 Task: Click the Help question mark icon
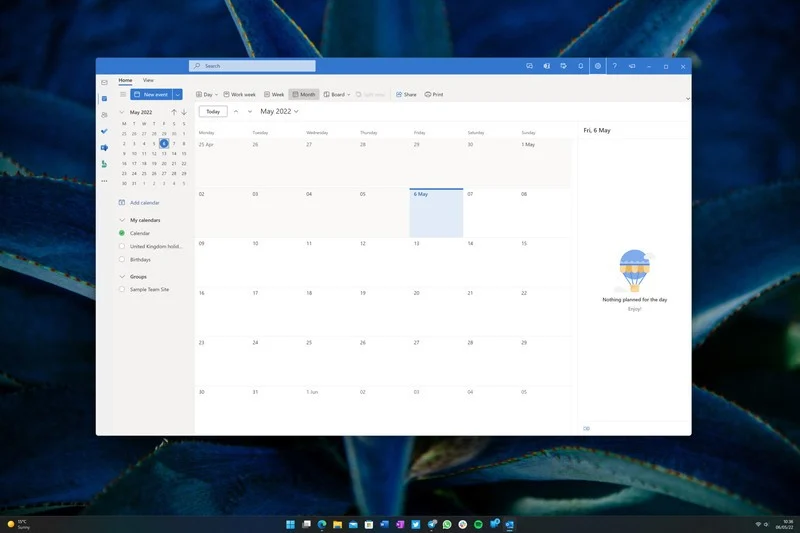tap(614, 66)
